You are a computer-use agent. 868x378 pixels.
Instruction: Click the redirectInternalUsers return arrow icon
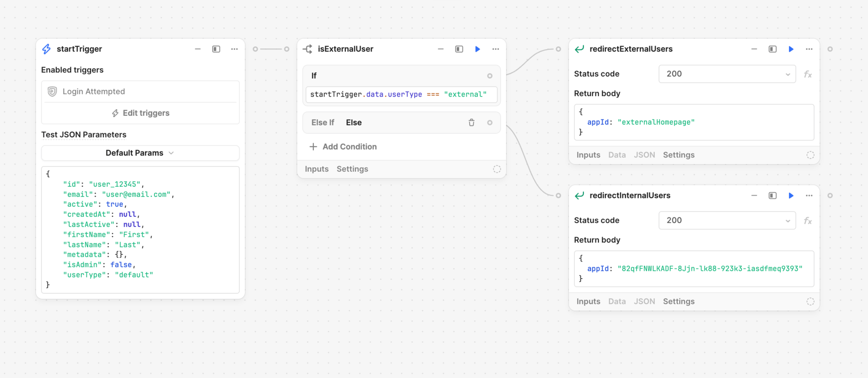pyautogui.click(x=580, y=196)
